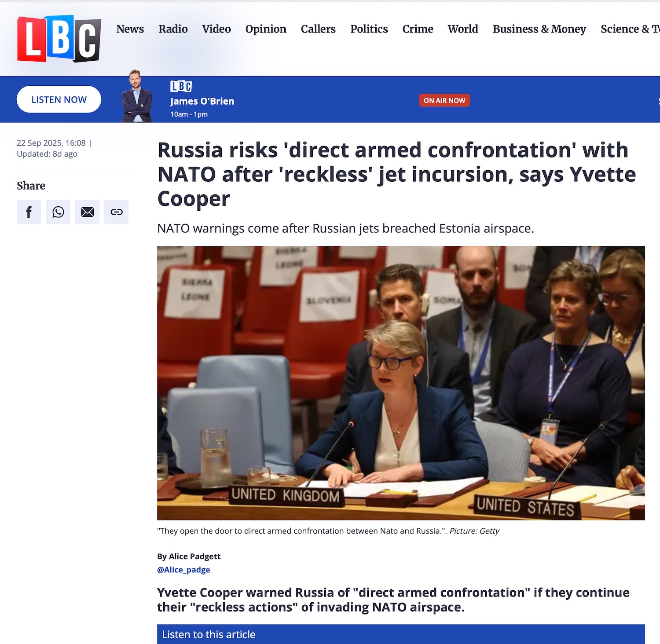This screenshot has width=660, height=644.
Task: Open the Opinion section
Action: [x=266, y=29]
